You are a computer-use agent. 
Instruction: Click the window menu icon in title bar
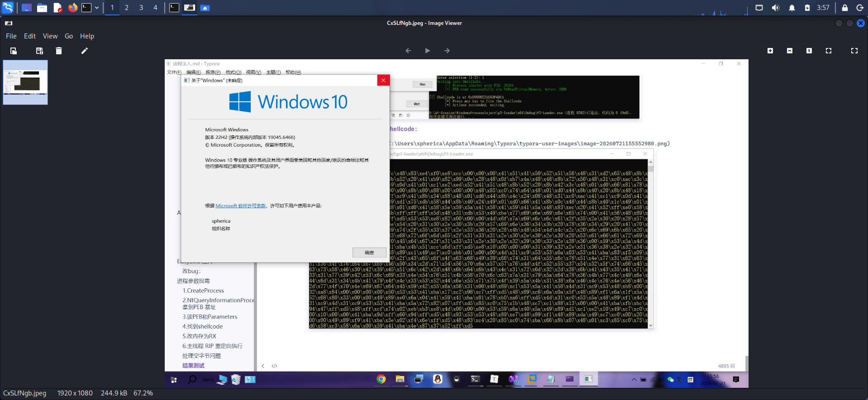(9, 23)
